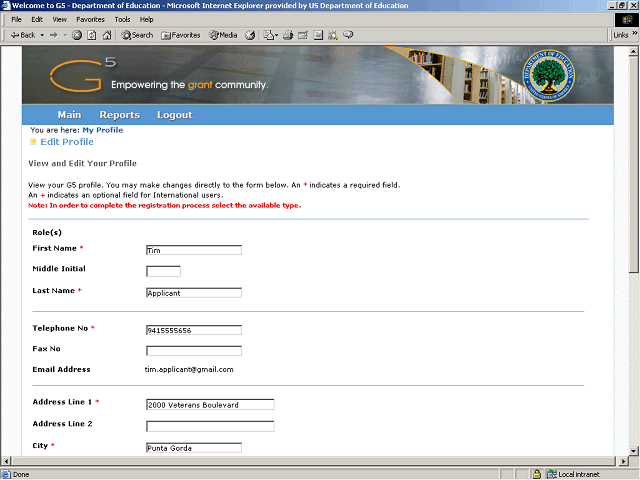Open the Tools menu
This screenshot has height=480, width=640.
coord(122,20)
